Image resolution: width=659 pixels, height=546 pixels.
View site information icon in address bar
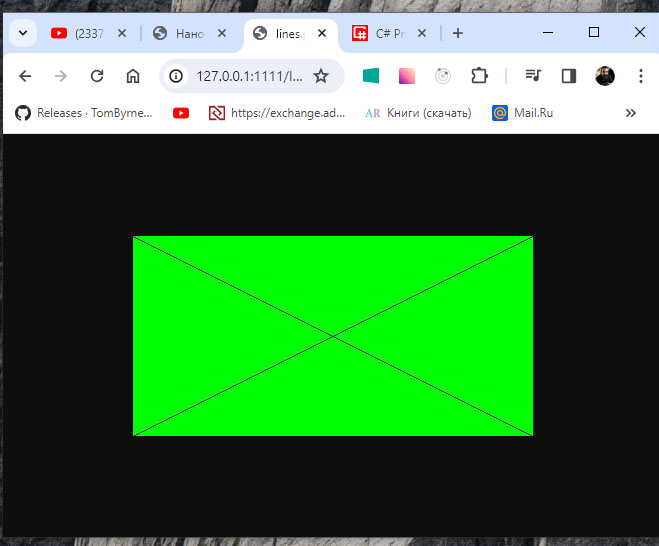176,76
